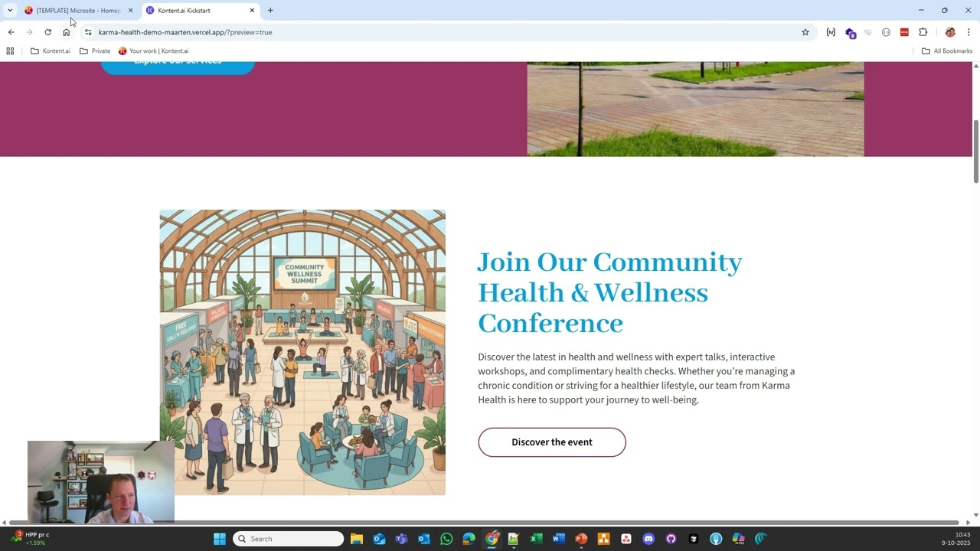Click the webcam video overlay

coord(101,482)
